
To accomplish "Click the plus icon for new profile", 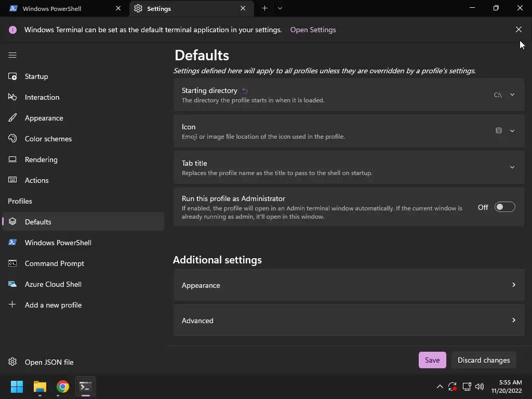I will tap(12, 304).
